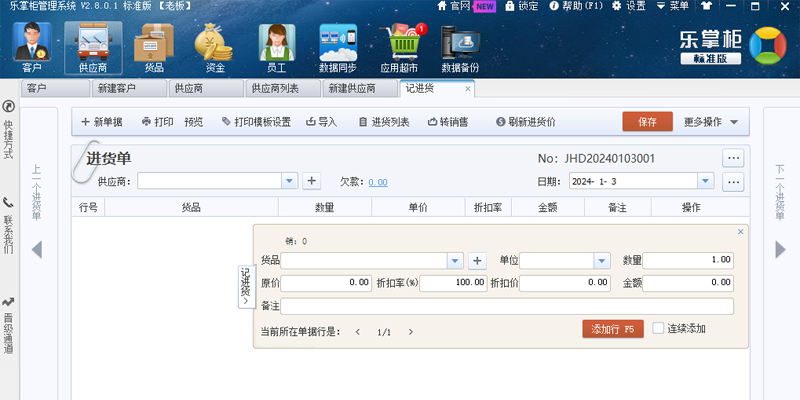This screenshot has height=400, width=800.
Task: Click the 原价 original price field
Action: point(326,283)
